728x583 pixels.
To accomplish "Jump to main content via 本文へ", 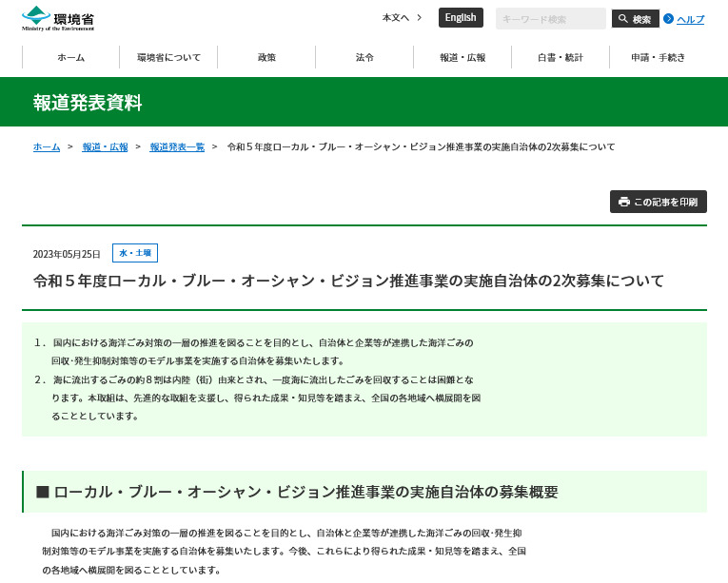I will tap(395, 18).
